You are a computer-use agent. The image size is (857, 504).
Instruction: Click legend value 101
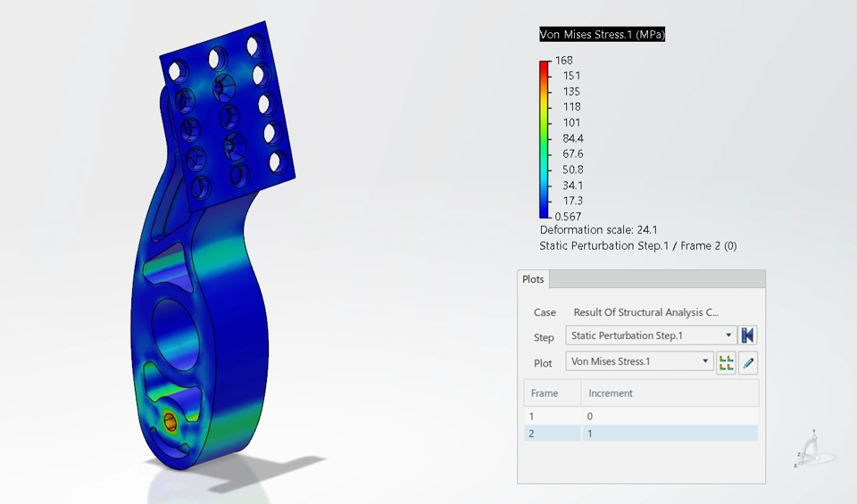[571, 122]
